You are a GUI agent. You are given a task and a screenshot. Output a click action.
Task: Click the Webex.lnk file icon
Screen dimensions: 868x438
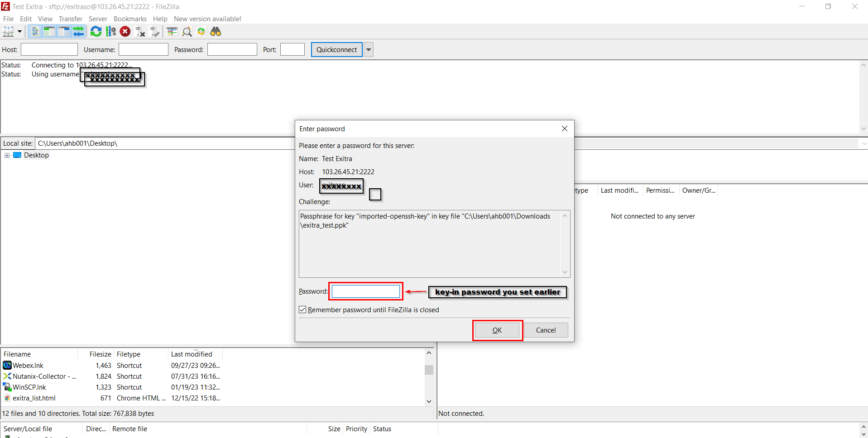point(7,366)
